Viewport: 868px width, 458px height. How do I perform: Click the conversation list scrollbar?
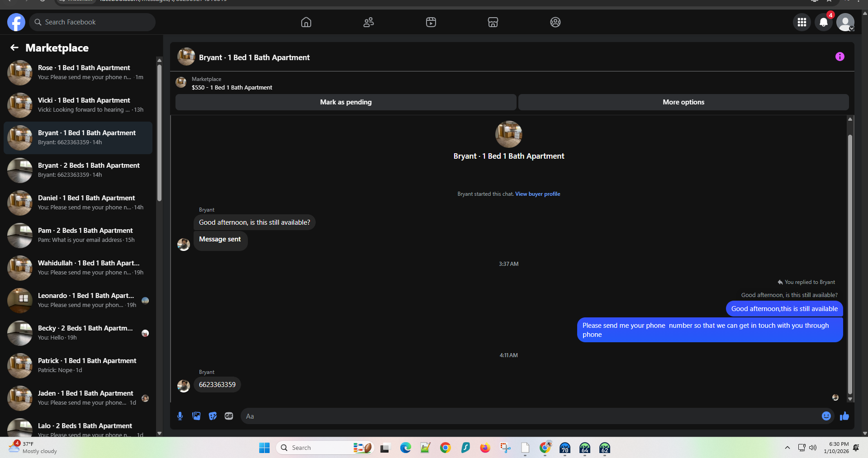pyautogui.click(x=159, y=133)
